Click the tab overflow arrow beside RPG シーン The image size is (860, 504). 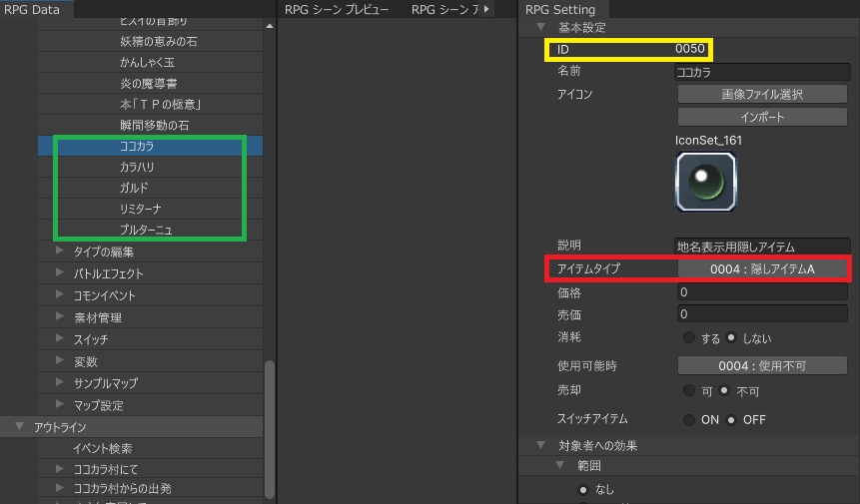tap(486, 9)
